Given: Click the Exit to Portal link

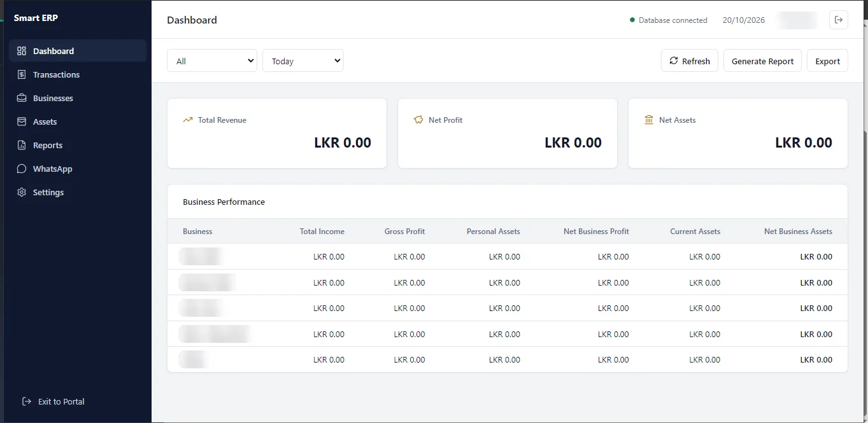Looking at the screenshot, I should (53, 401).
